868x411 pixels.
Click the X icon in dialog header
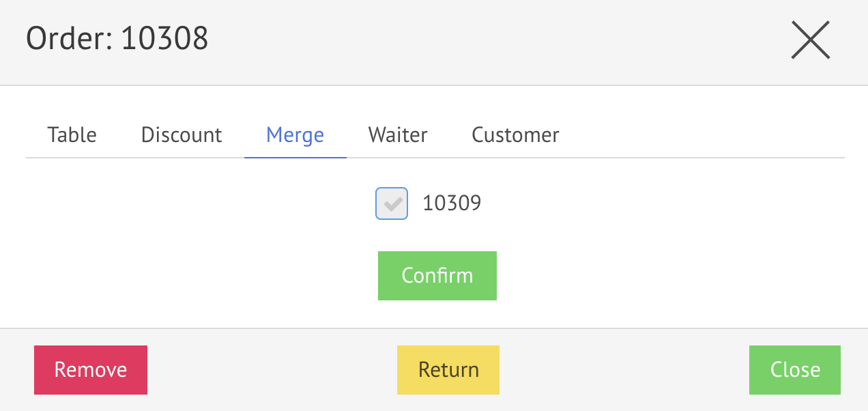pos(810,40)
